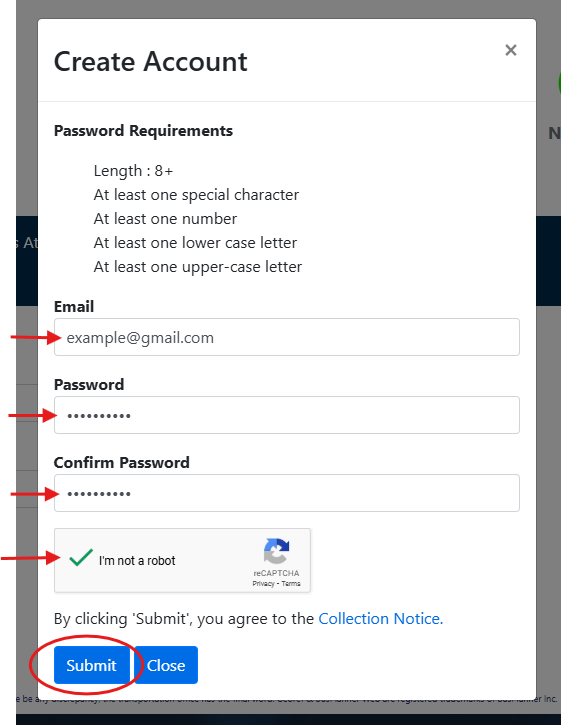Select the Password input field
This screenshot has height=725, width=561.
287,415
